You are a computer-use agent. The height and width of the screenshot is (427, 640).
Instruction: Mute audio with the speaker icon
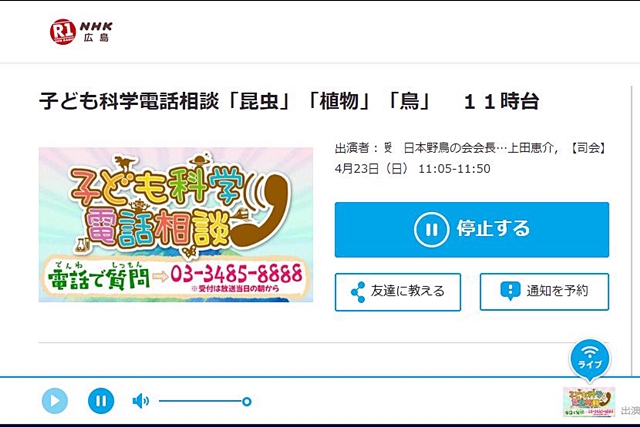click(x=141, y=401)
